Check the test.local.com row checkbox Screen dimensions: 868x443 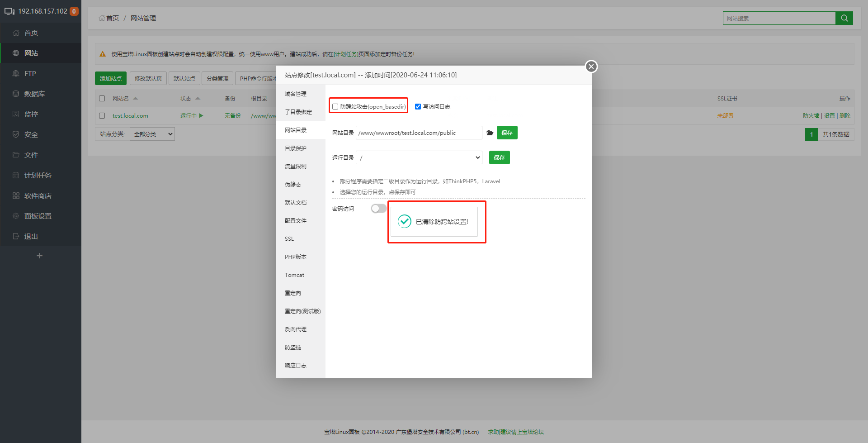102,115
